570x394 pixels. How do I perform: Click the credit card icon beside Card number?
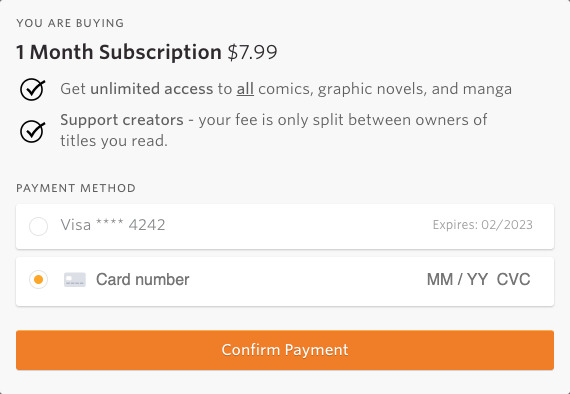tap(75, 280)
